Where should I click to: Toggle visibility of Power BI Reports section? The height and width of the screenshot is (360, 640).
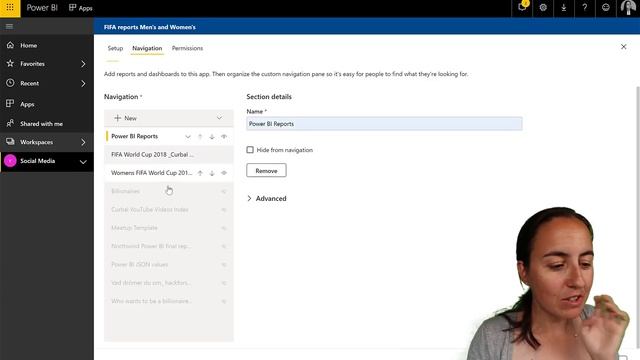point(224,137)
